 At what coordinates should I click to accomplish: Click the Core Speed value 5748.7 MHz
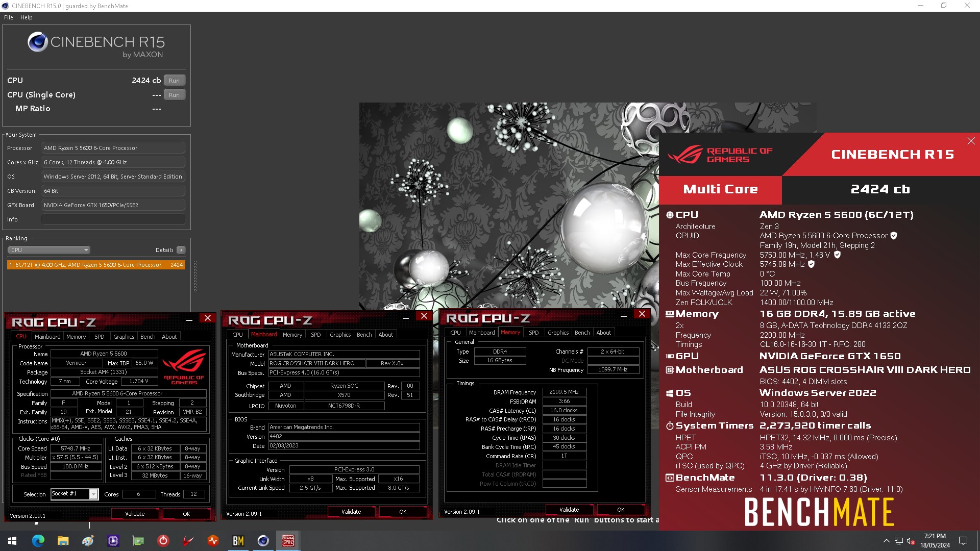(76, 448)
